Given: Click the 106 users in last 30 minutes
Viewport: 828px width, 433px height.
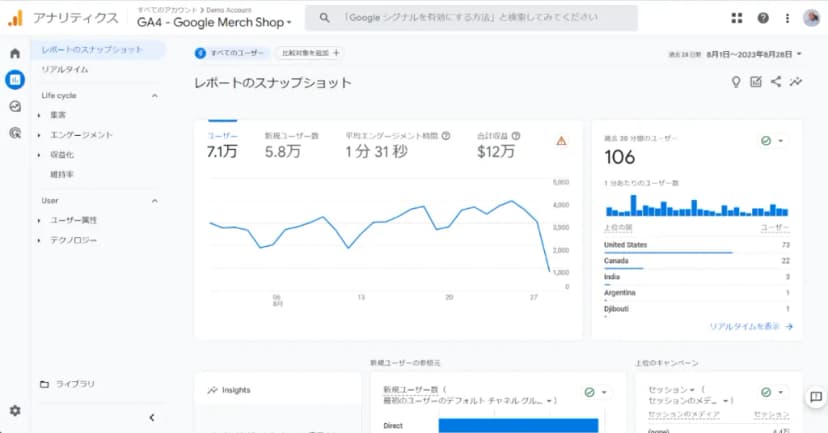Looking at the screenshot, I should point(620,157).
